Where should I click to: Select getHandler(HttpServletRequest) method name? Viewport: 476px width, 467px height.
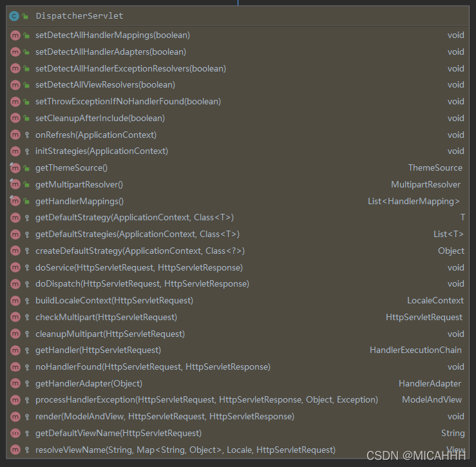(x=98, y=350)
